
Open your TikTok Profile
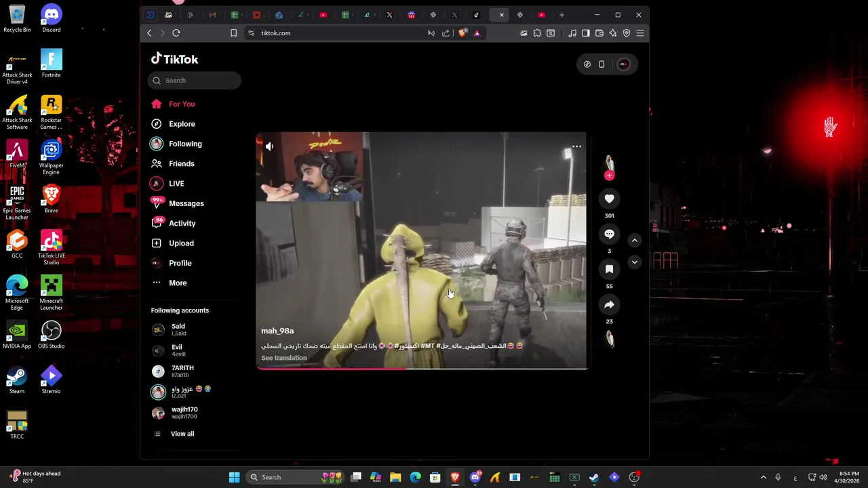pos(172,263)
